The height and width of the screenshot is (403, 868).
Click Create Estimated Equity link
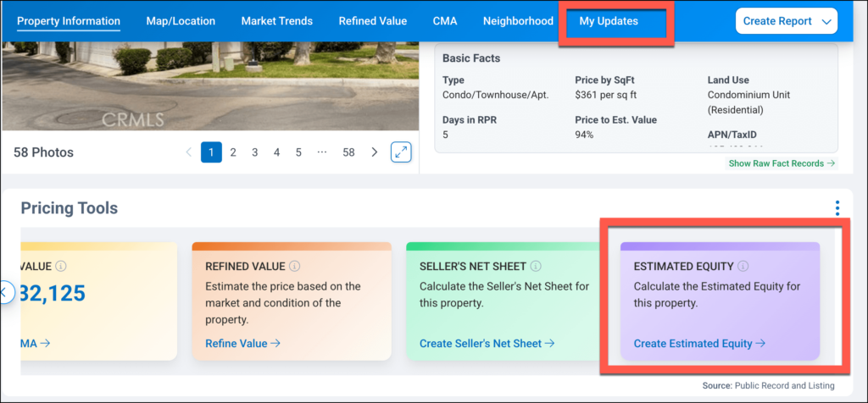click(699, 343)
